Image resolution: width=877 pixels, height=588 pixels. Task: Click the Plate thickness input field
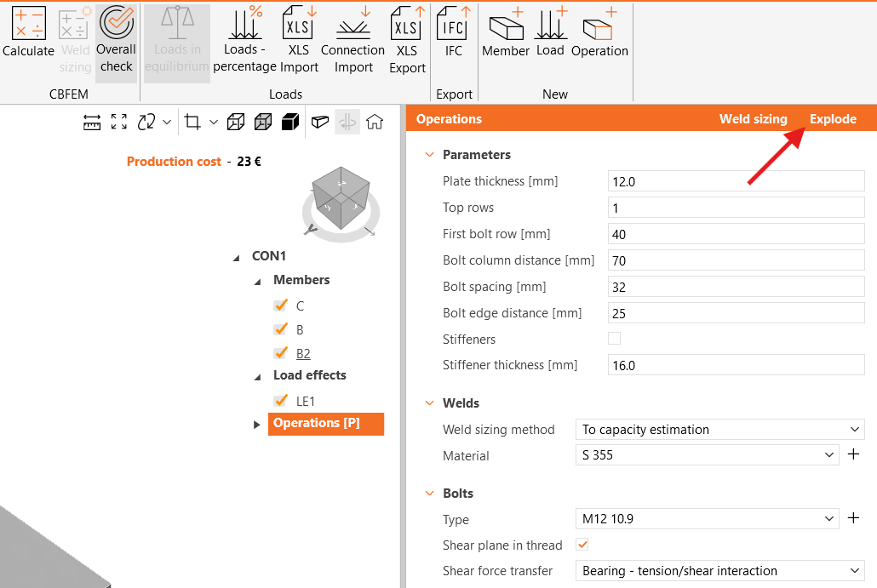tap(737, 181)
